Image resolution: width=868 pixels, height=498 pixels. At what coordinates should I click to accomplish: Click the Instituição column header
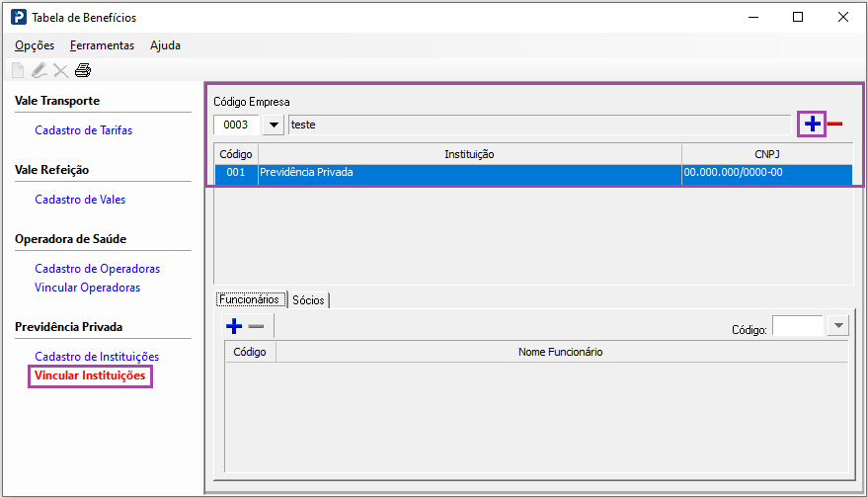469,154
